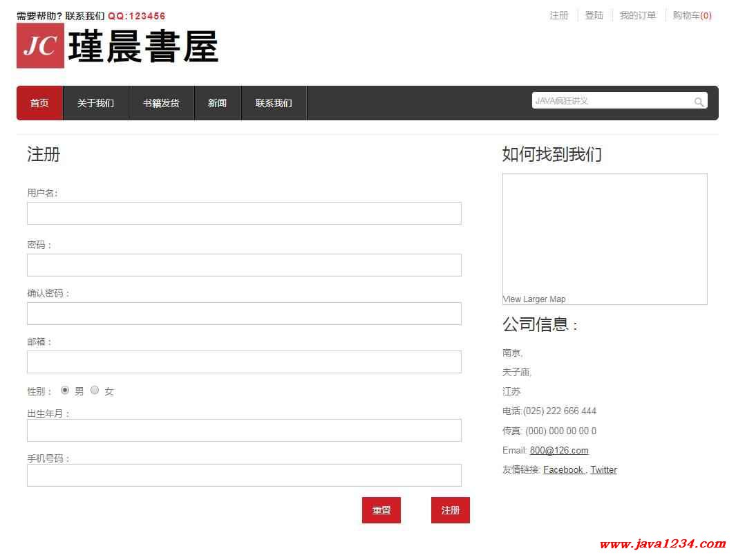The height and width of the screenshot is (560, 736).
Task: Open the 购物车 shopping cart link
Action: coord(692,15)
